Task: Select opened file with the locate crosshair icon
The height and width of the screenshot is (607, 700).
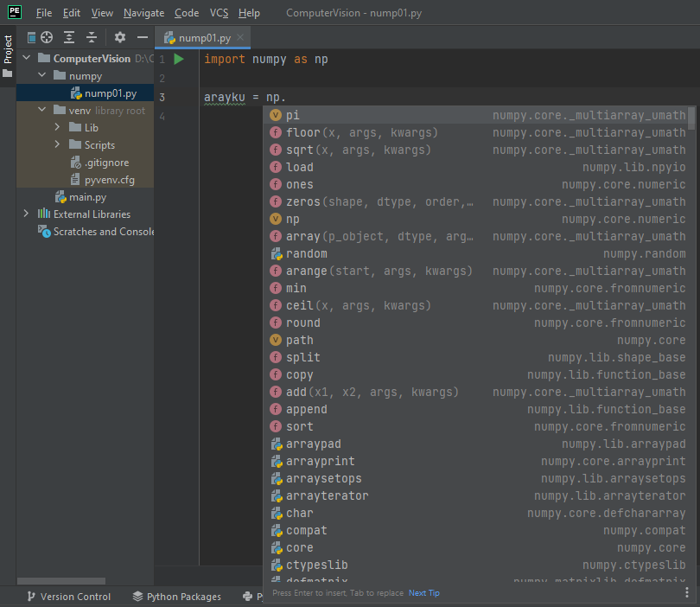Action: [x=47, y=37]
